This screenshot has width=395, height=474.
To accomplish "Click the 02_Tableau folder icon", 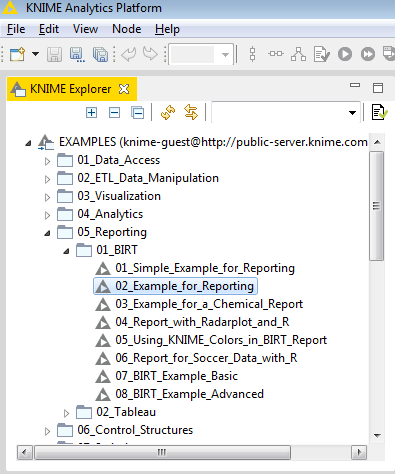I will click(x=84, y=412).
